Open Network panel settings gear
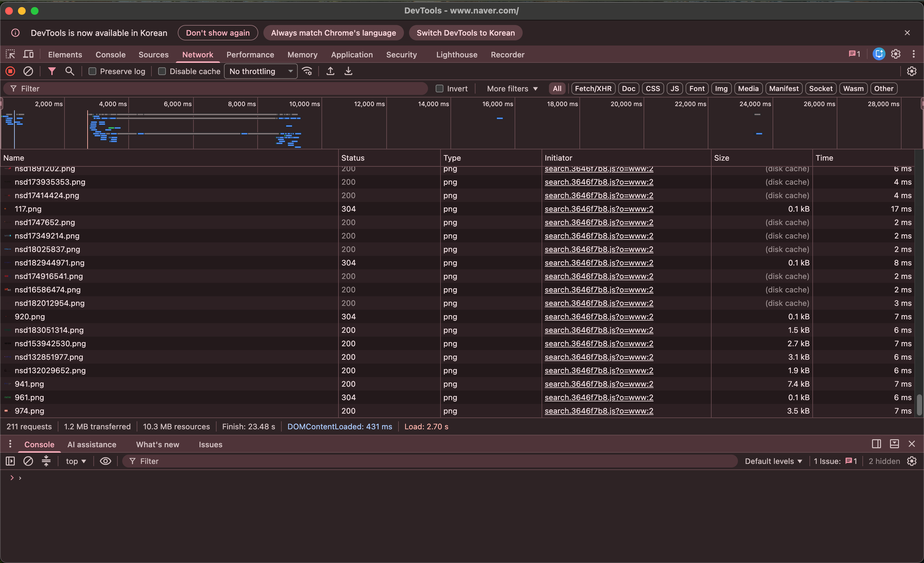 coord(911,71)
